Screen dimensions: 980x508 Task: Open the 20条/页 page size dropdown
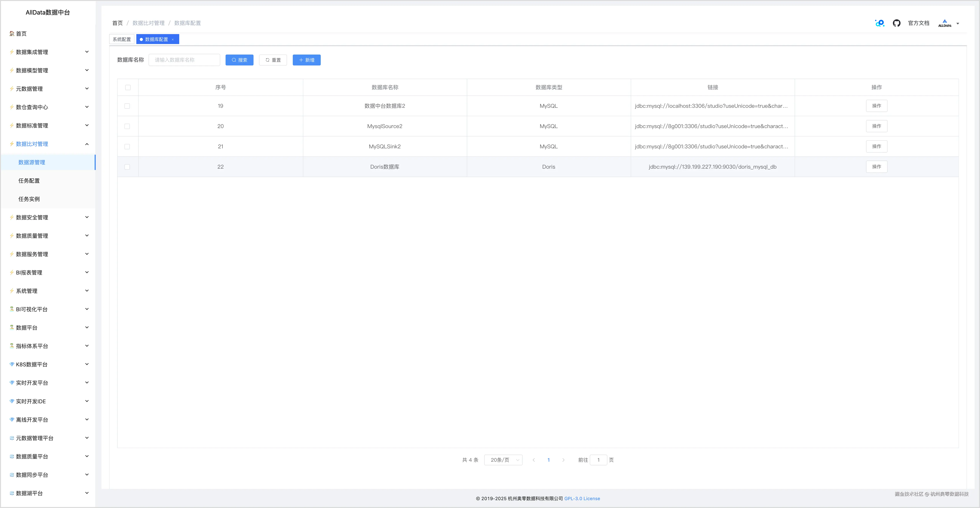point(503,460)
